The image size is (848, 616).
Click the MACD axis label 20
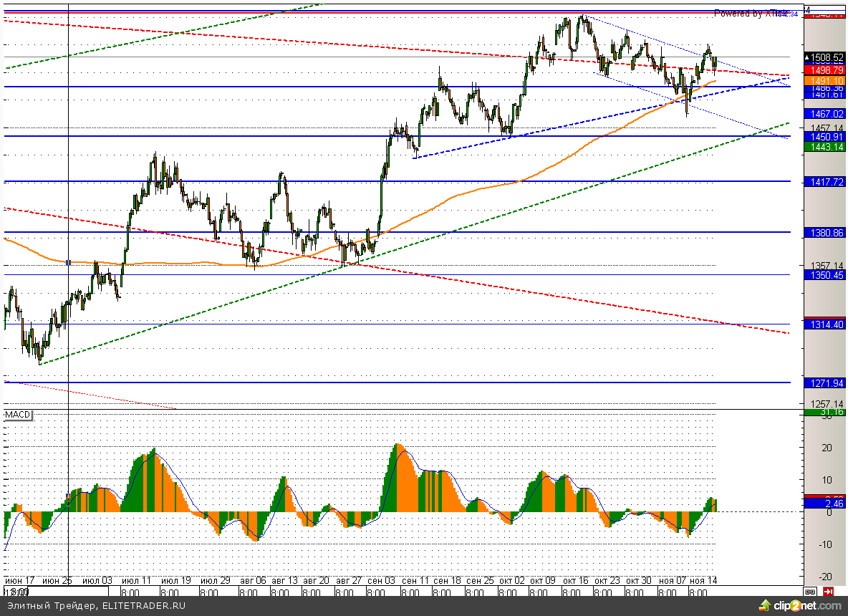(x=827, y=448)
